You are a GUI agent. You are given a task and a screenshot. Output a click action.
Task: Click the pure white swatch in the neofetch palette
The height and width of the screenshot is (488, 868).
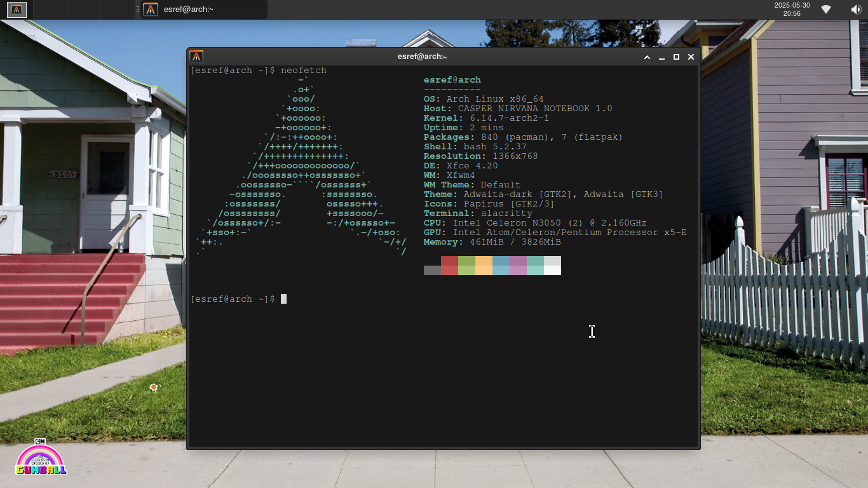(552, 270)
